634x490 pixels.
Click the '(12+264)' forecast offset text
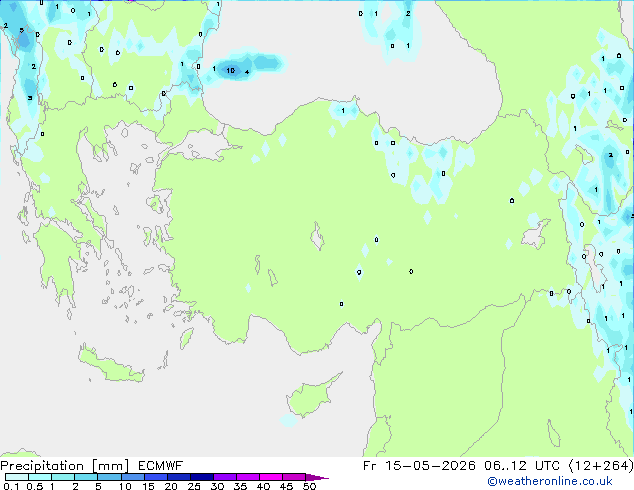pyautogui.click(x=601, y=466)
